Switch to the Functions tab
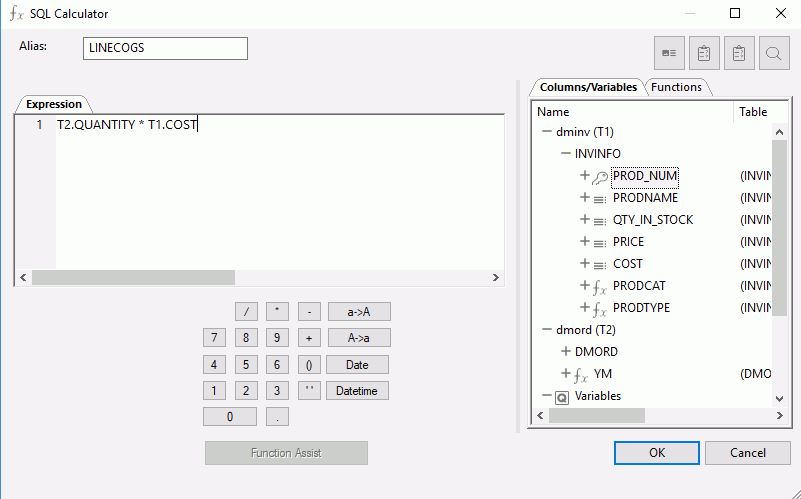This screenshot has height=499, width=801. pyautogui.click(x=676, y=87)
